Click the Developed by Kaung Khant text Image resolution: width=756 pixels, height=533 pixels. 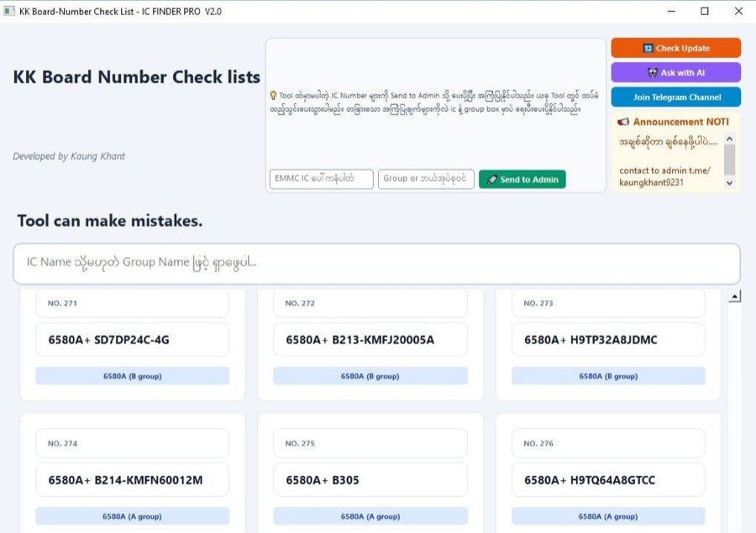(69, 156)
